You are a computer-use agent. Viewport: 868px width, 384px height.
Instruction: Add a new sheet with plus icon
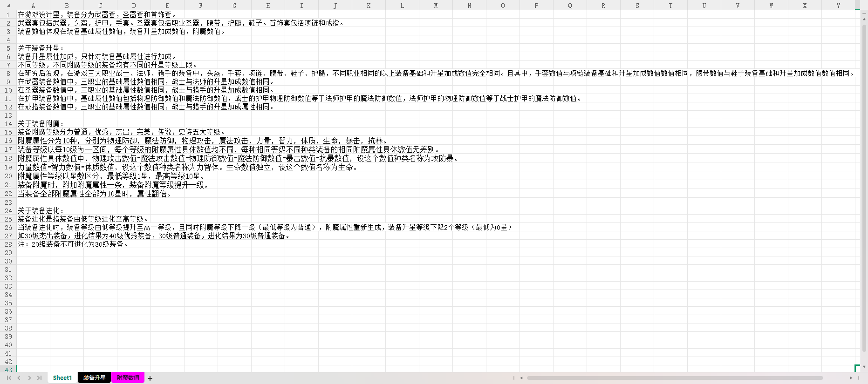point(150,378)
